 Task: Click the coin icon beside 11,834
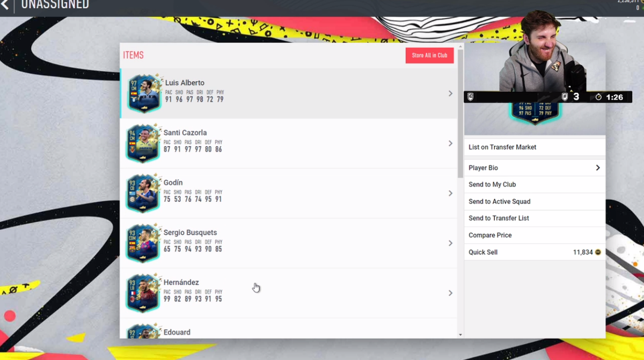pos(598,252)
